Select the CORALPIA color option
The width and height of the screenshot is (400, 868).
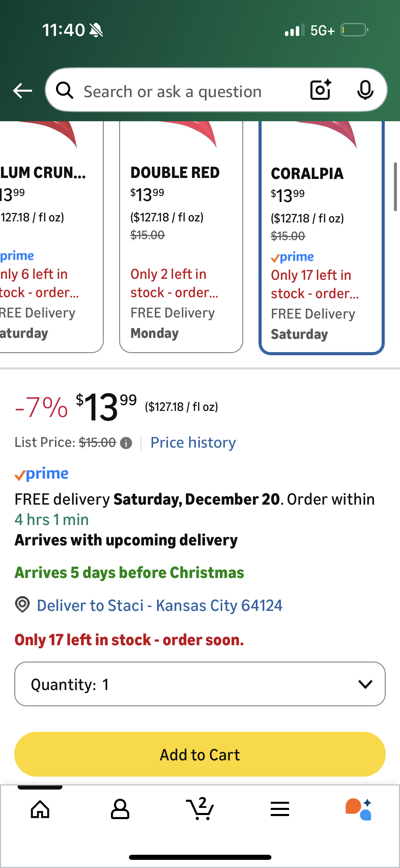pos(321,238)
